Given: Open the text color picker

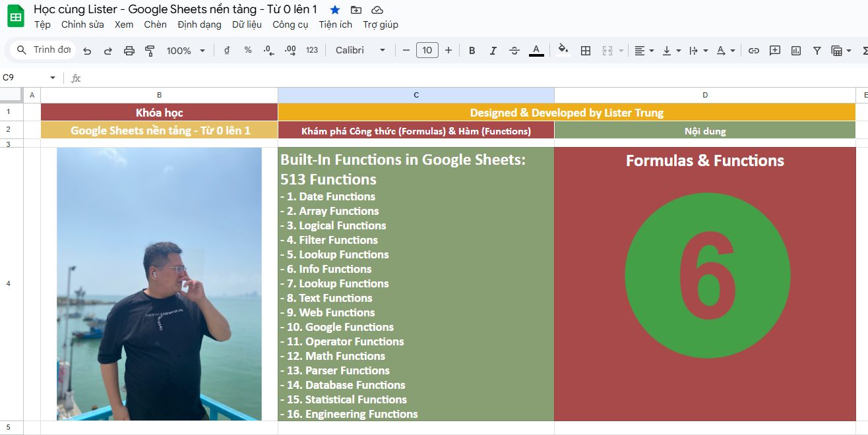Looking at the screenshot, I should [536, 51].
